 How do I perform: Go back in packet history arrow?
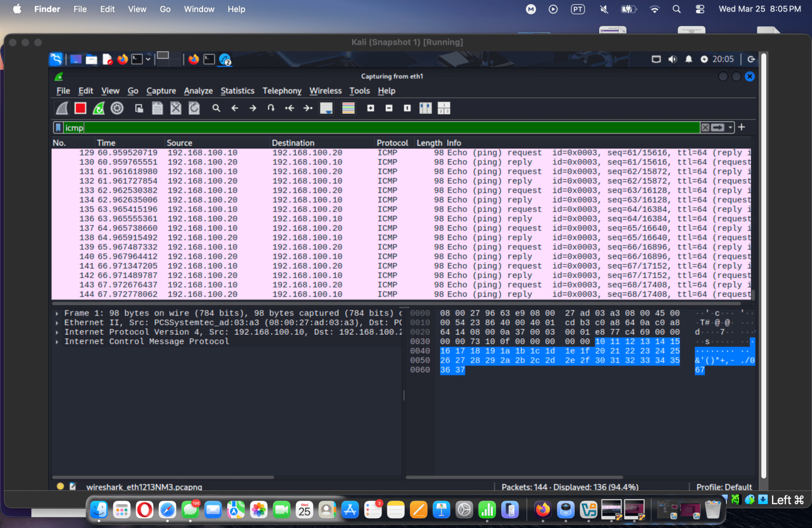[x=235, y=109]
